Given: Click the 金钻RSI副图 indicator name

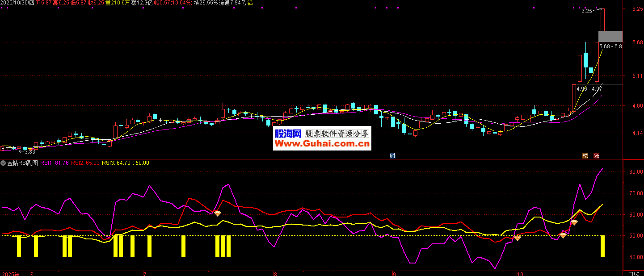Looking at the screenshot, I should coord(22,163).
